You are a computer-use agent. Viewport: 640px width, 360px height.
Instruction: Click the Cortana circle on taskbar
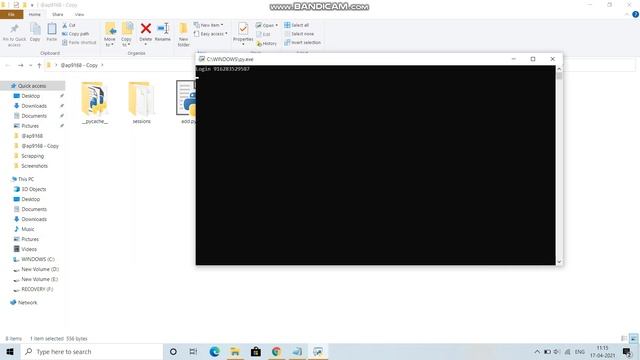tap(173, 352)
